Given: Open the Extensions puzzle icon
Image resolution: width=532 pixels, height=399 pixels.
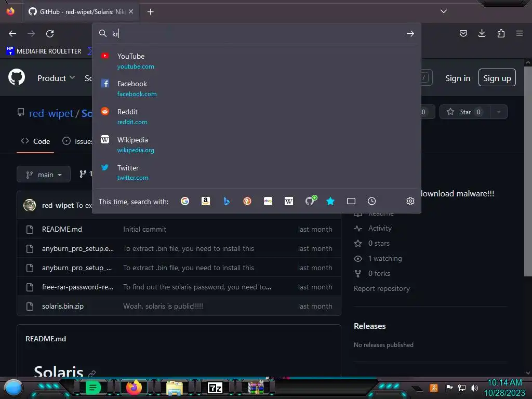Looking at the screenshot, I should 501,33.
